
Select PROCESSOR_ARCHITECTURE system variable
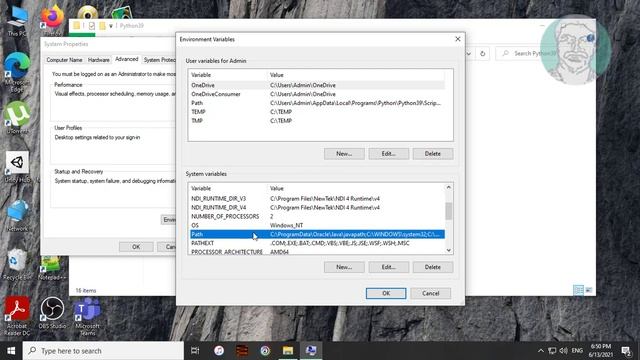[x=318, y=251]
